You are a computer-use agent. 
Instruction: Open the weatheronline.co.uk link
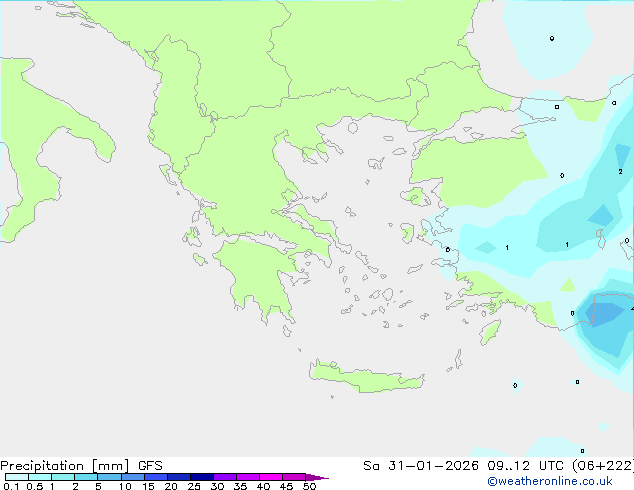click(550, 481)
